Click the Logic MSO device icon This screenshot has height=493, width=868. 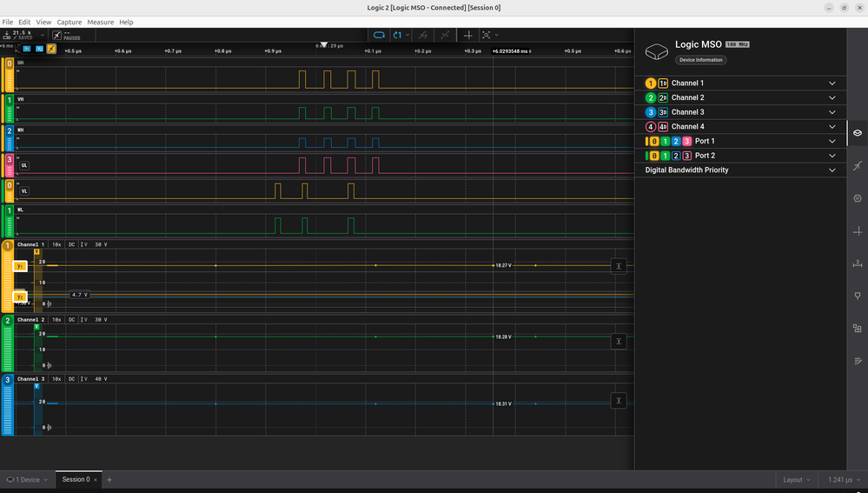pyautogui.click(x=657, y=52)
